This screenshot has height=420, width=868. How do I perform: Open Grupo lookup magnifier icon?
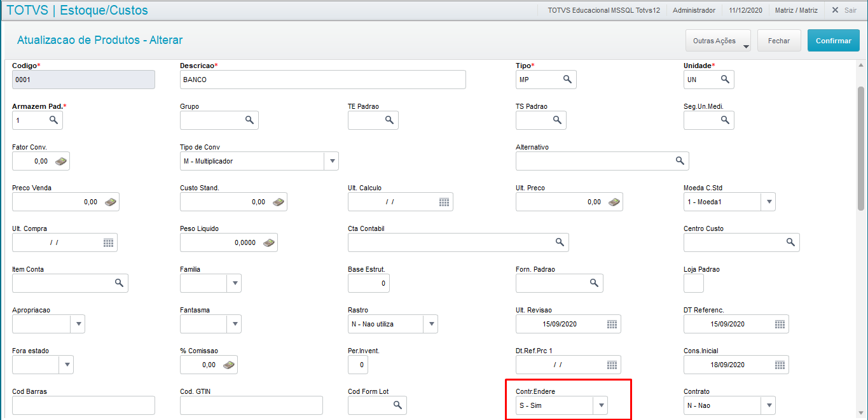(249, 120)
